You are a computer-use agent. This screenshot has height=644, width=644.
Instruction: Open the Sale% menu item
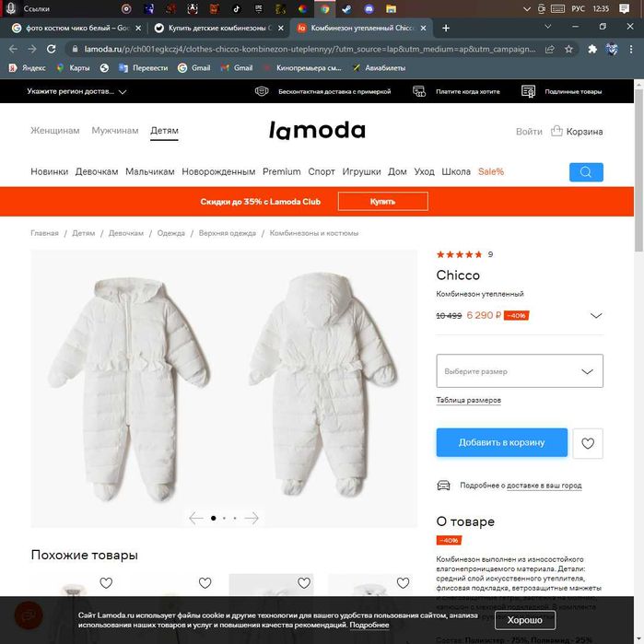491,171
